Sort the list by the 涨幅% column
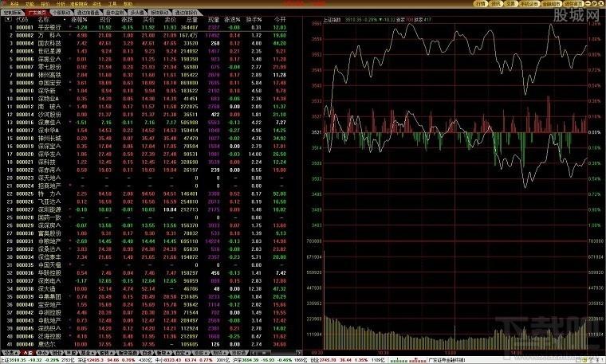Screen dimensions: 606x364 [79, 19]
